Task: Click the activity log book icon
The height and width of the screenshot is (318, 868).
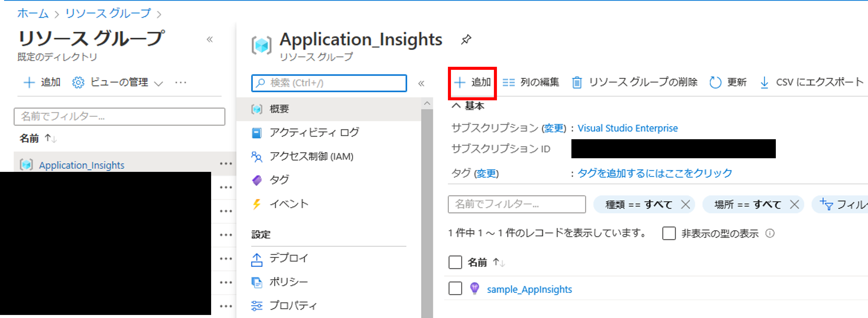Action: click(x=257, y=133)
